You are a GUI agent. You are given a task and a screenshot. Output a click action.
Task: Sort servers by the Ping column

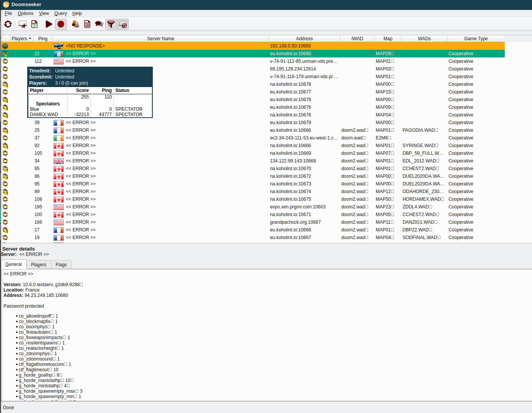43,39
